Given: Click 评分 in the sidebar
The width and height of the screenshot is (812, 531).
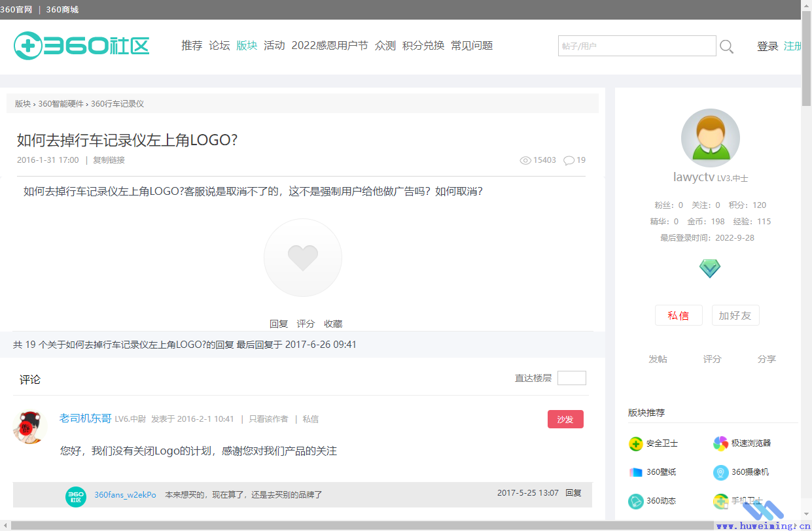Looking at the screenshot, I should (713, 359).
